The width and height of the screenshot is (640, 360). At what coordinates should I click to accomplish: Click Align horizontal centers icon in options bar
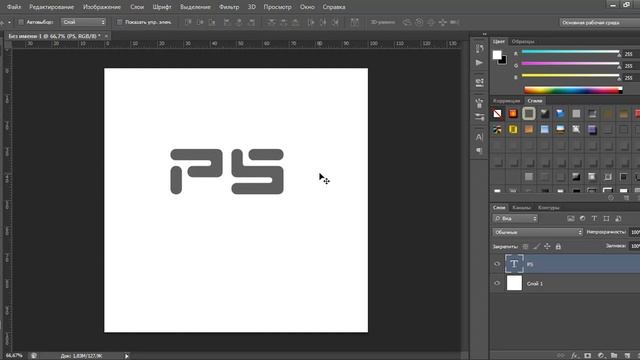[x=240, y=22]
